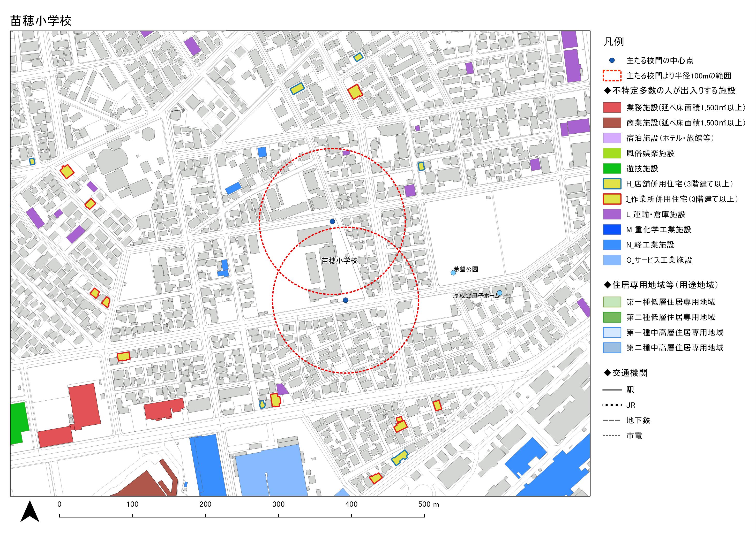Click the I_作業所併用住宅 legend swatch
The image size is (756, 534).
[x=612, y=199]
